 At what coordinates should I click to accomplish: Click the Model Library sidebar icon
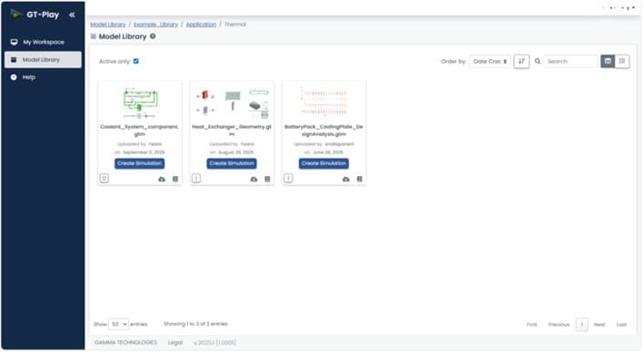(14, 60)
